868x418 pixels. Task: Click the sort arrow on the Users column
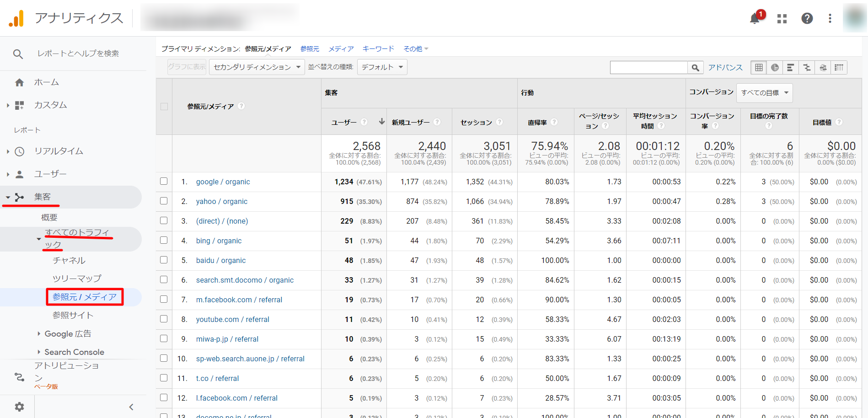(x=382, y=122)
